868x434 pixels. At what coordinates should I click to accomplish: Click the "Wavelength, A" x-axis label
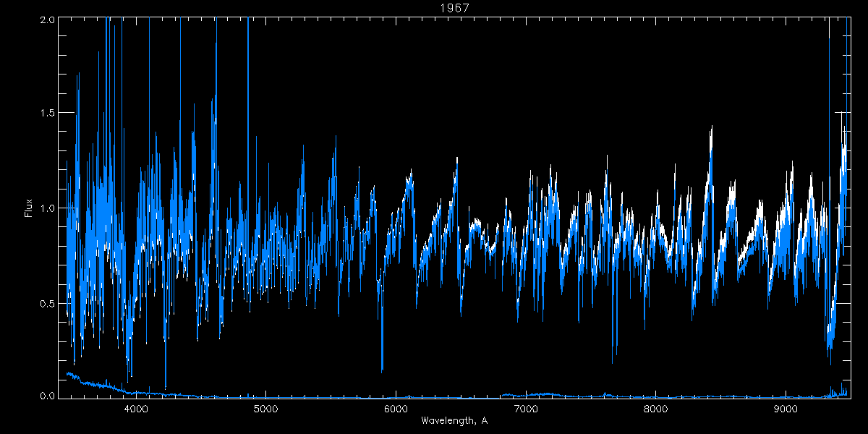(454, 421)
